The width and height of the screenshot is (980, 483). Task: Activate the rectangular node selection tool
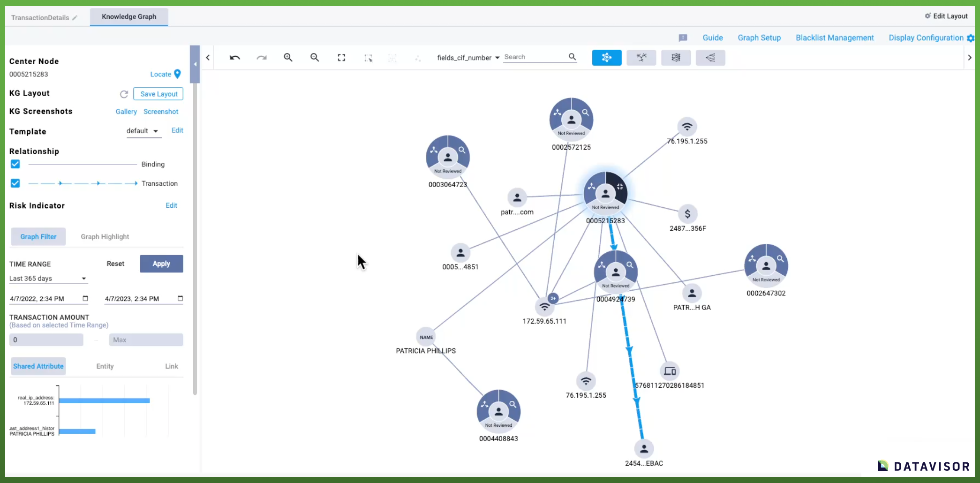(x=369, y=57)
